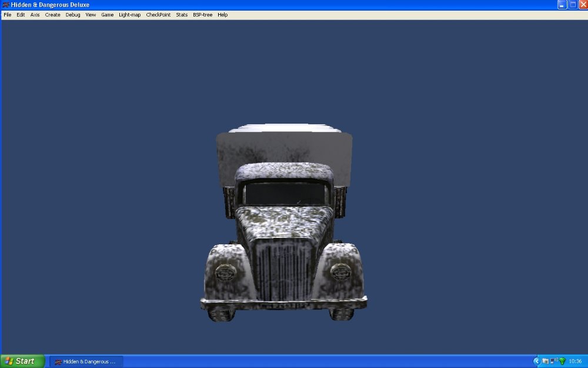This screenshot has height=368, width=588.
Task: Expand hidden tray icons with the arrow
Action: coord(537,362)
